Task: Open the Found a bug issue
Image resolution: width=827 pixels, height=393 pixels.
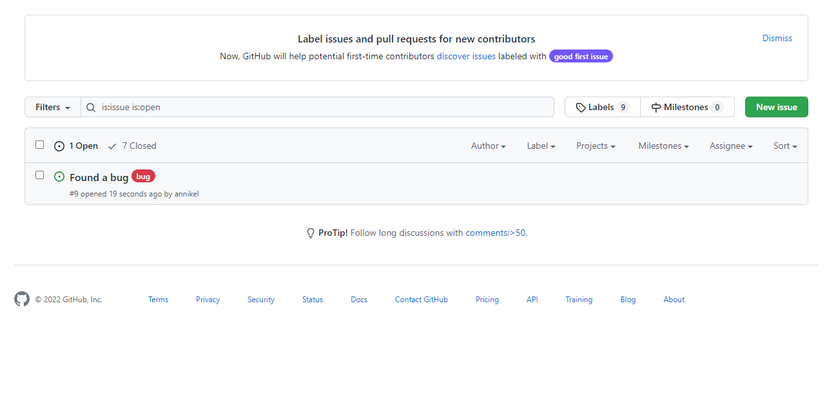Action: pos(99,178)
